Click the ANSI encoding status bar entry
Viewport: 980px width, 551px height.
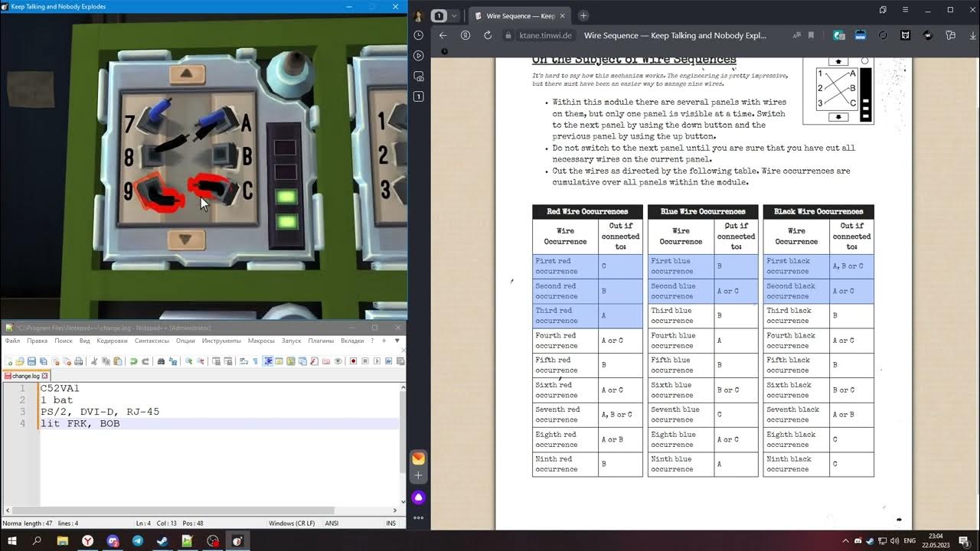(332, 523)
